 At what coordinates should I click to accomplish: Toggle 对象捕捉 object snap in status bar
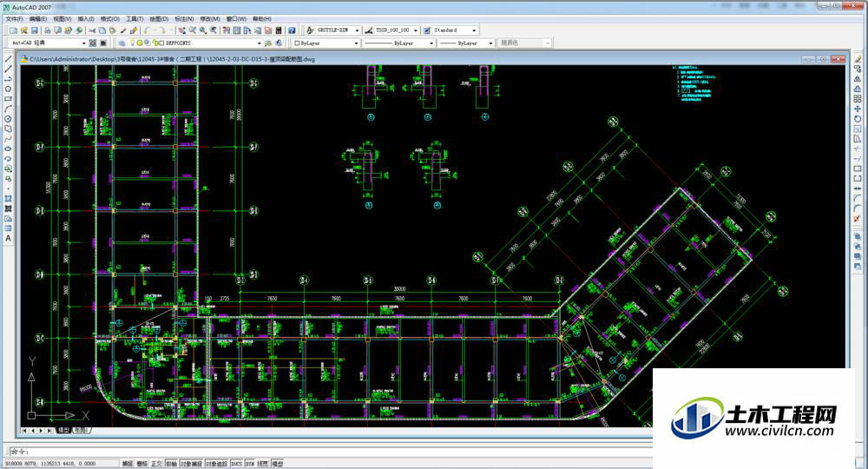191,464
